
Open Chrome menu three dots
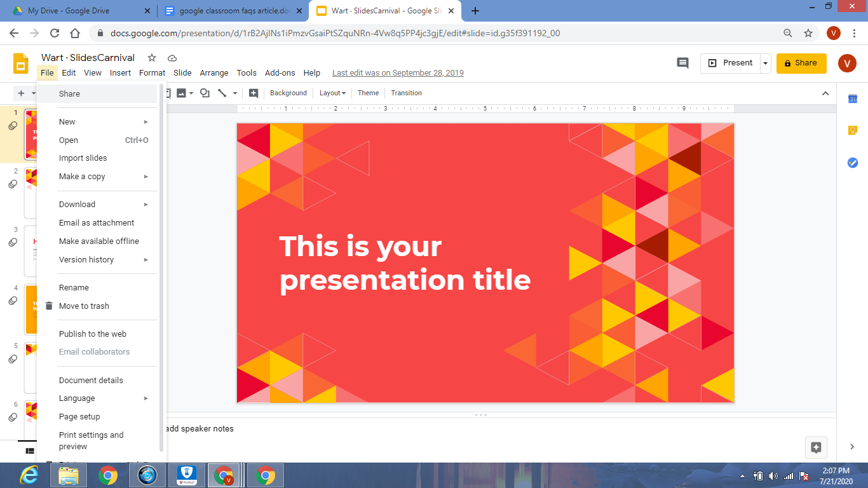pyautogui.click(x=854, y=33)
